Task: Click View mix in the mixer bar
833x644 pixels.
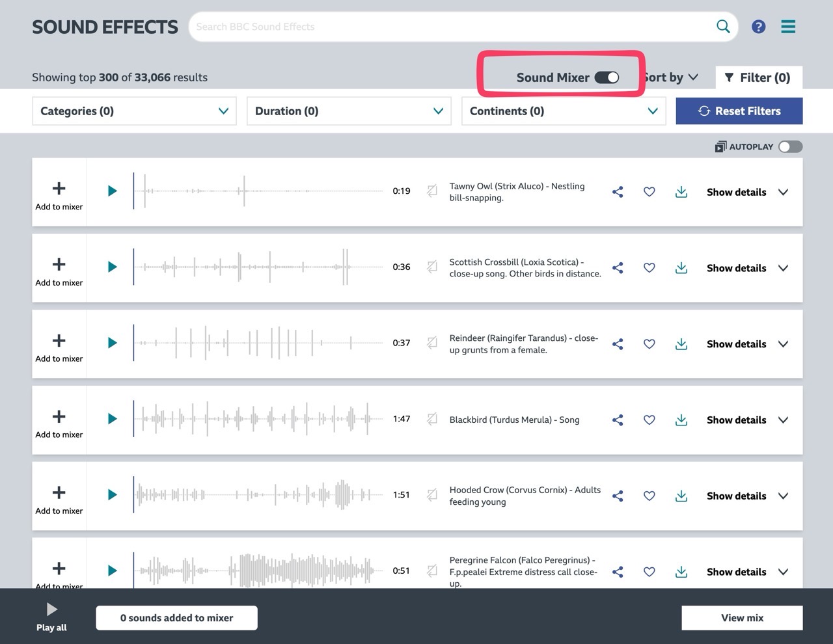Action: pos(741,617)
